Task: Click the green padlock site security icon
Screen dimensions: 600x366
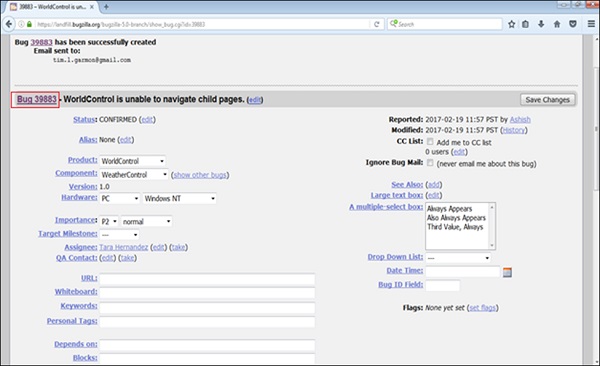Action: coord(29,24)
